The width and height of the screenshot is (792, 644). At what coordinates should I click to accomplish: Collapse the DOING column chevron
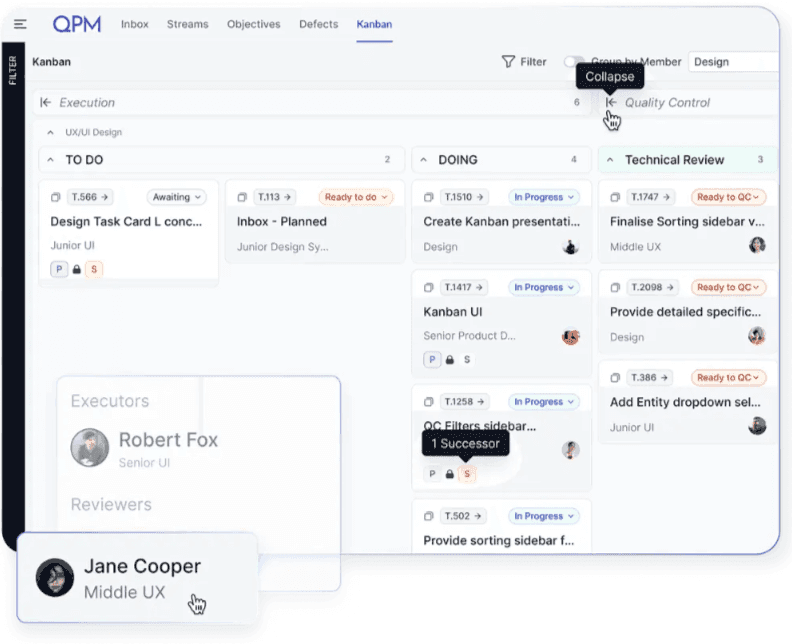pyautogui.click(x=423, y=160)
